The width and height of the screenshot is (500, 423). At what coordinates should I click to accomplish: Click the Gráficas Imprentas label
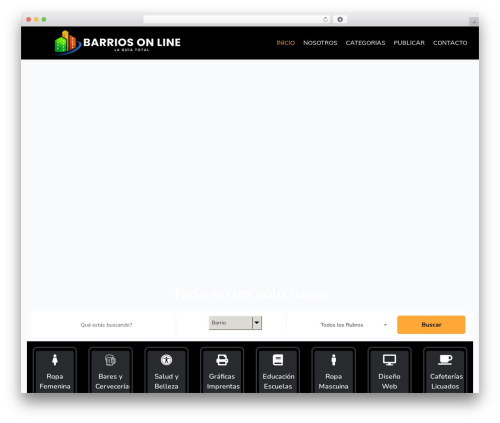tap(223, 381)
